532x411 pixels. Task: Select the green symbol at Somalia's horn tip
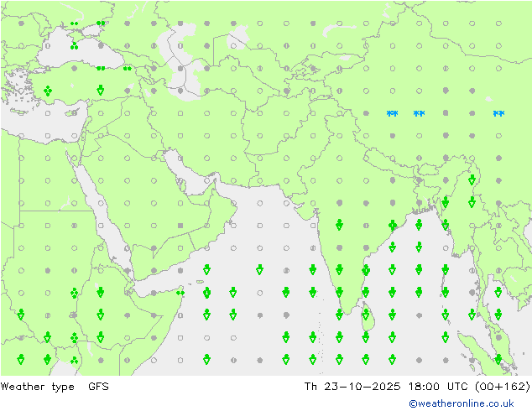tap(180, 293)
